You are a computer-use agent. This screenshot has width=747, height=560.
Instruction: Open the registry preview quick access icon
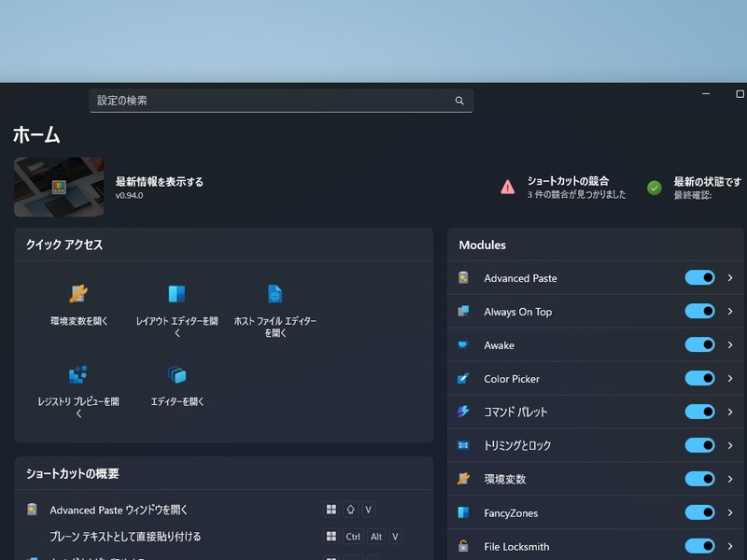78,374
